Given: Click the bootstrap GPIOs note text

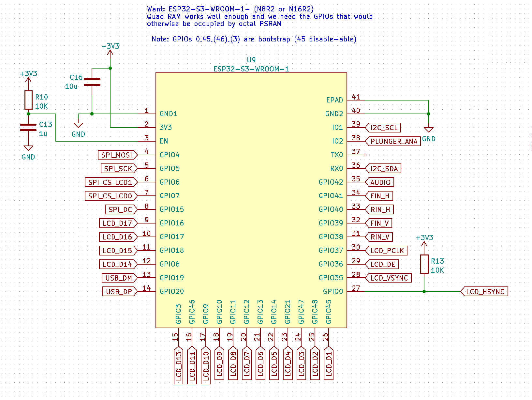Looking at the screenshot, I should coord(254,39).
